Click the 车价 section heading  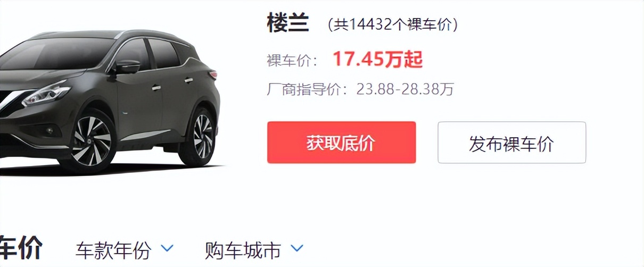pos(20,248)
